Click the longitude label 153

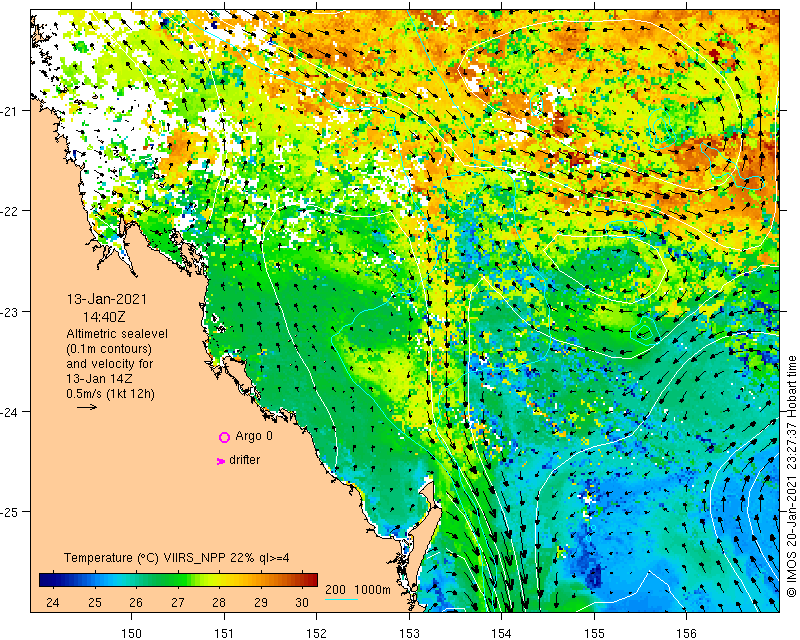pos(409,633)
